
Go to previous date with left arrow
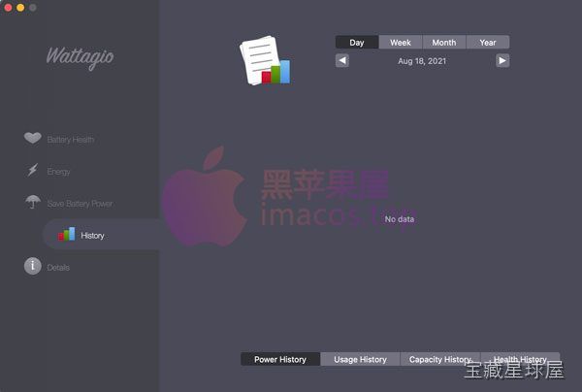tap(342, 60)
